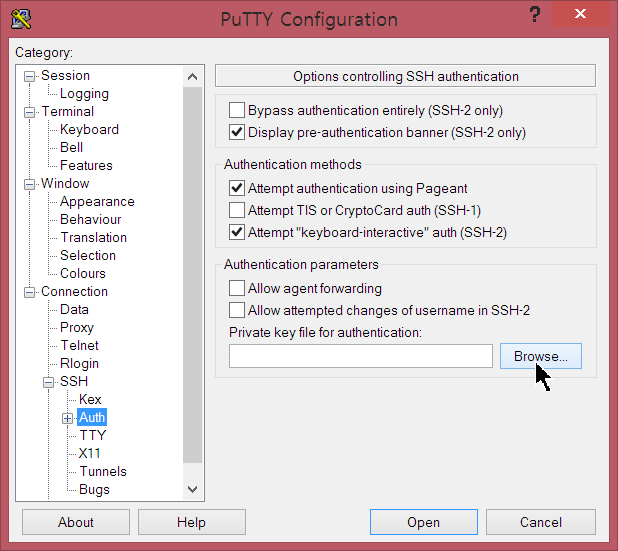Open the Telnet category
This screenshot has width=618, height=551.
80,346
